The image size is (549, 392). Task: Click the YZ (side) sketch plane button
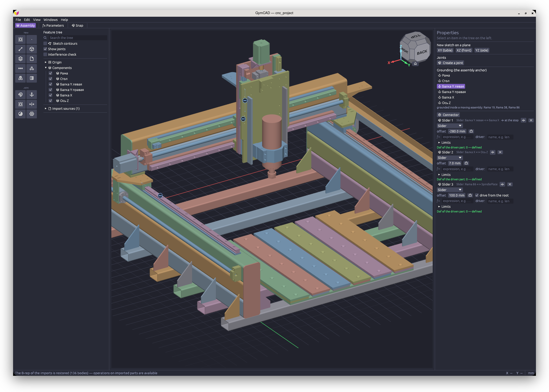482,50
